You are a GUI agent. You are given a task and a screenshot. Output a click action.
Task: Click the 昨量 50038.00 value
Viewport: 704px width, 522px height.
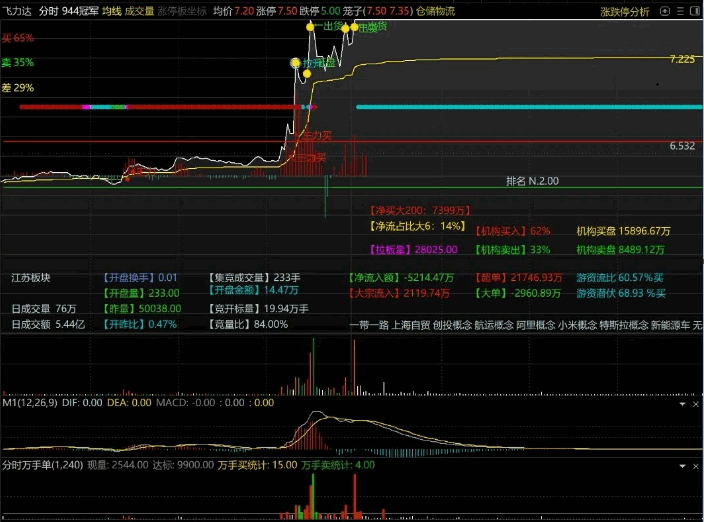[141, 308]
